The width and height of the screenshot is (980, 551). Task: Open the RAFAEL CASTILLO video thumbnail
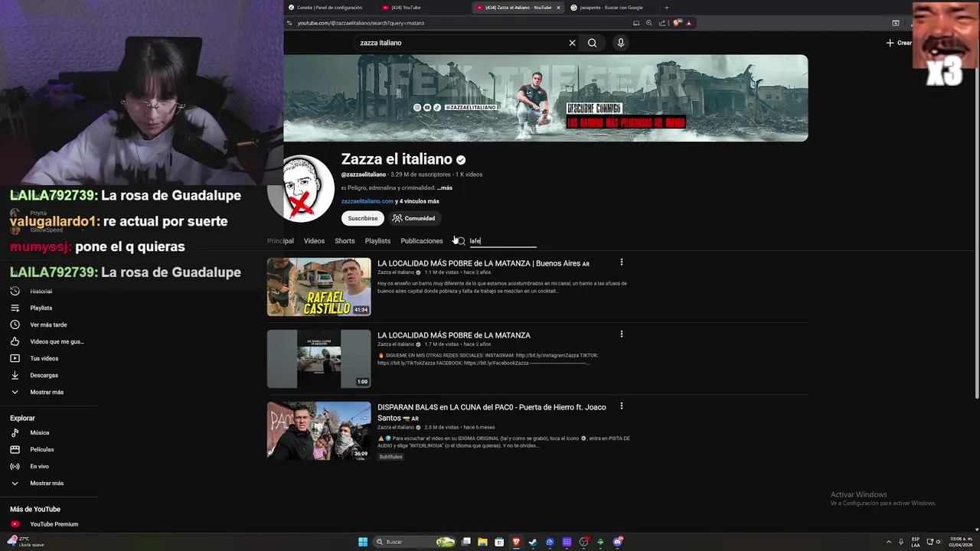click(318, 287)
